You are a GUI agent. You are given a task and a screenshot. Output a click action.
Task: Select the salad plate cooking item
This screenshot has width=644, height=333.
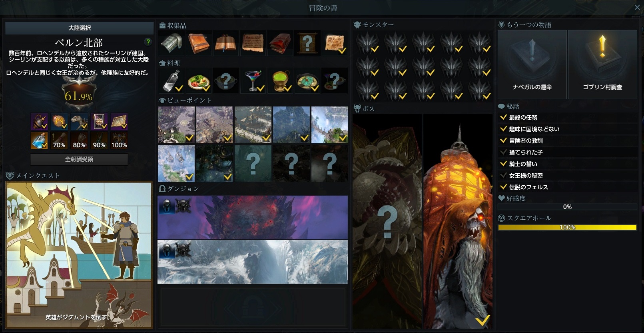[199, 81]
